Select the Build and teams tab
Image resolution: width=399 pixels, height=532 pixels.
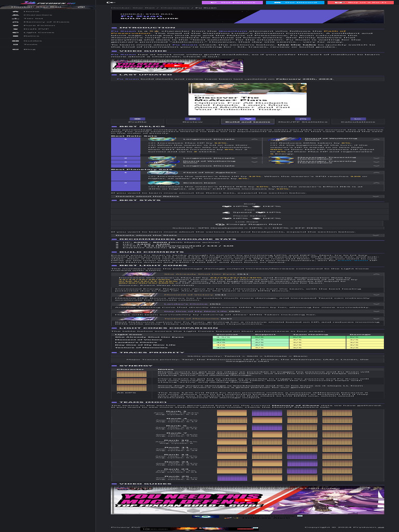pos(247,121)
